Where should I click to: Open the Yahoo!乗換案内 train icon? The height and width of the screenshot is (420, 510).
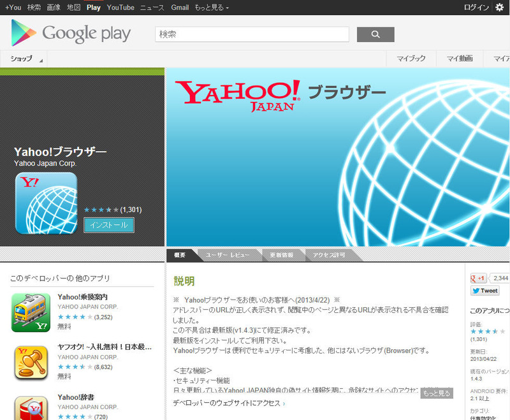(x=31, y=312)
